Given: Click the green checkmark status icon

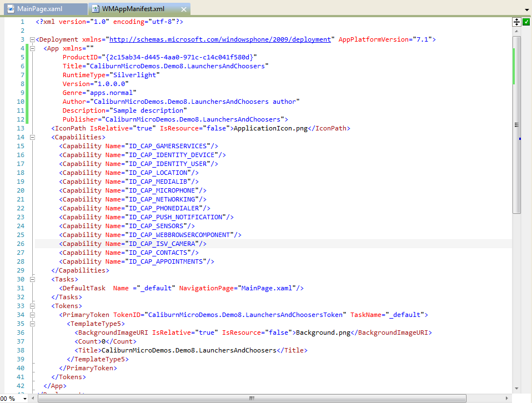Looking at the screenshot, I should tap(526, 22).
